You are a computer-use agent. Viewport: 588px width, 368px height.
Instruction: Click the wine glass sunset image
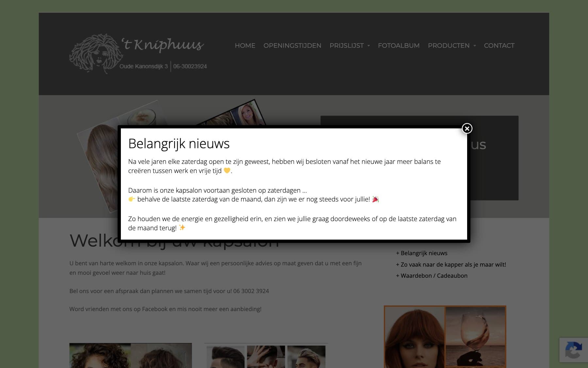(475, 337)
